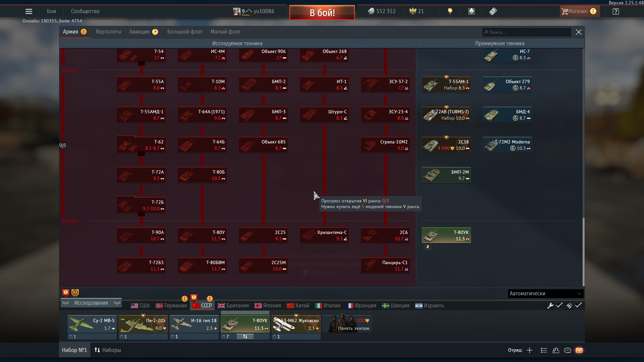Click the help question mark icon

[x=615, y=11]
